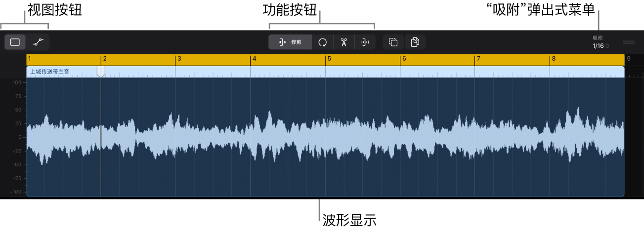The image size is (644, 231).
Task: Click the playhead handle
Action: click(x=101, y=72)
